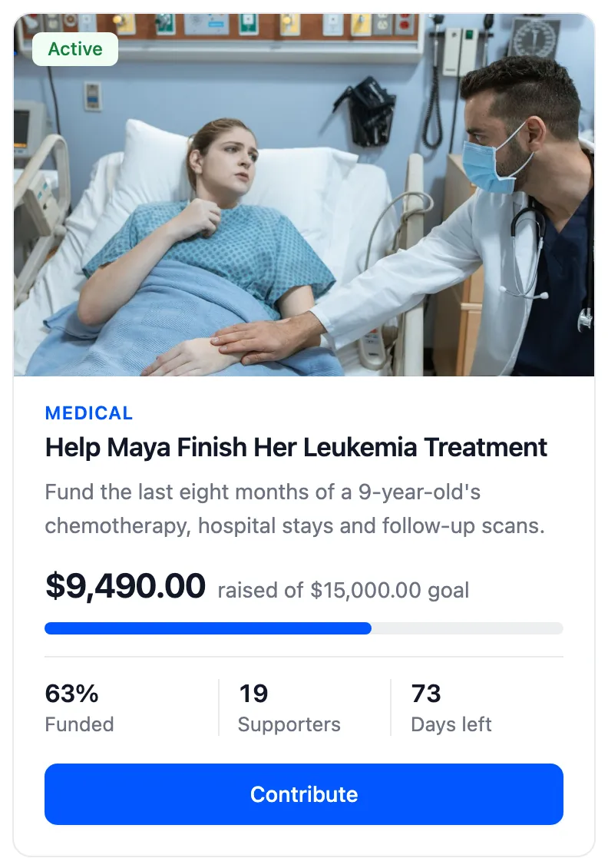The width and height of the screenshot is (608, 868).
Task: Open the Supporters label
Action: click(x=289, y=724)
